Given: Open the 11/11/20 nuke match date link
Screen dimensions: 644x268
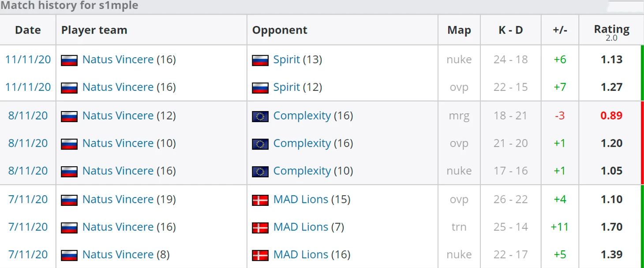Looking at the screenshot, I should [28, 60].
